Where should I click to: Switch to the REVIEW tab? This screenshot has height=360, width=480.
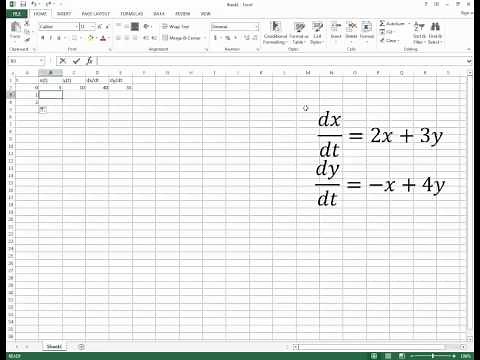click(183, 14)
